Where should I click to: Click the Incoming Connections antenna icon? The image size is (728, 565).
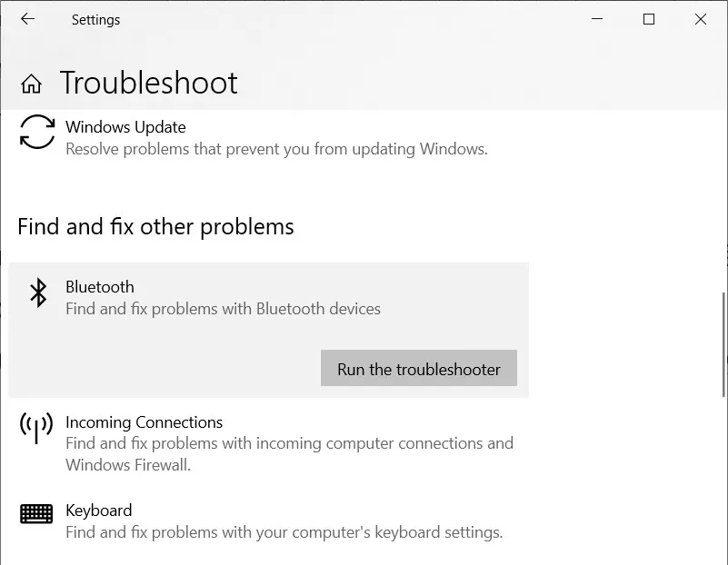click(36, 427)
